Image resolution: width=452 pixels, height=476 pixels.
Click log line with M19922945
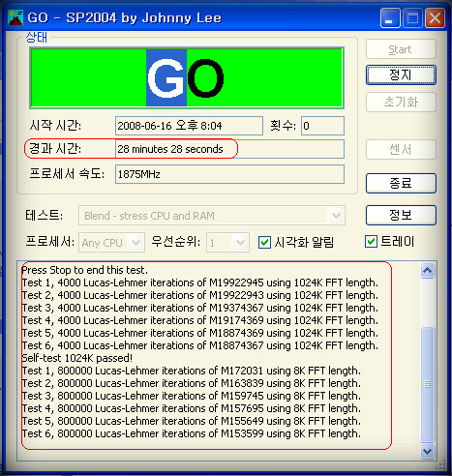click(200, 283)
